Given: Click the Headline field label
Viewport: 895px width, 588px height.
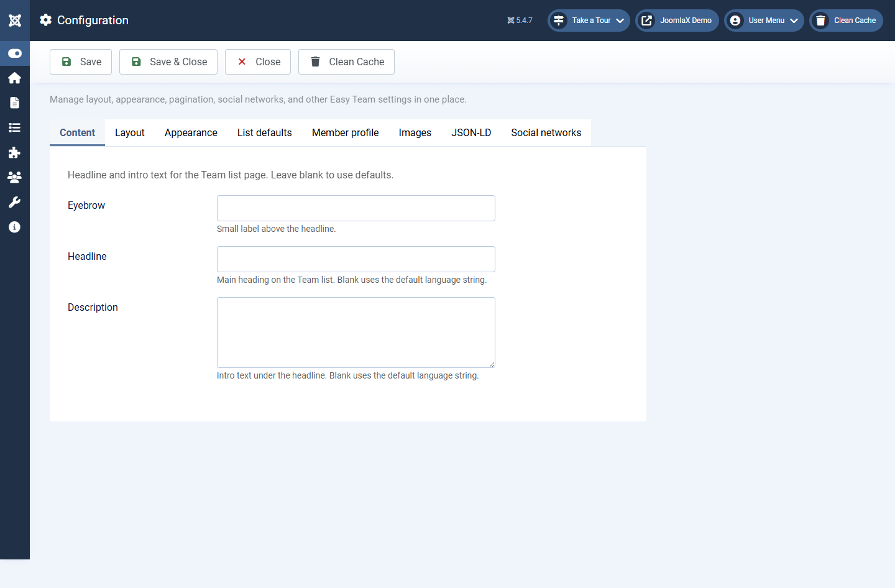Looking at the screenshot, I should [87, 256].
